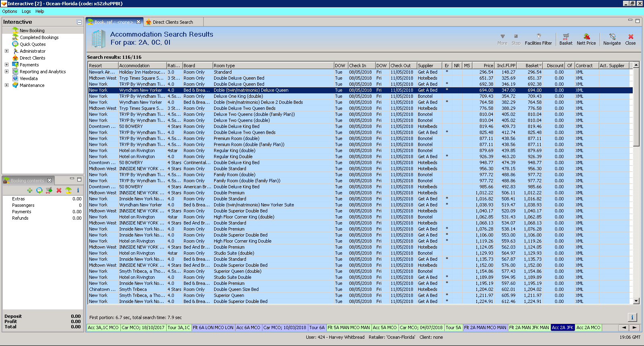The width and height of the screenshot is (644, 346).
Task: Expand the Administrator tree node
Action: tap(6, 51)
